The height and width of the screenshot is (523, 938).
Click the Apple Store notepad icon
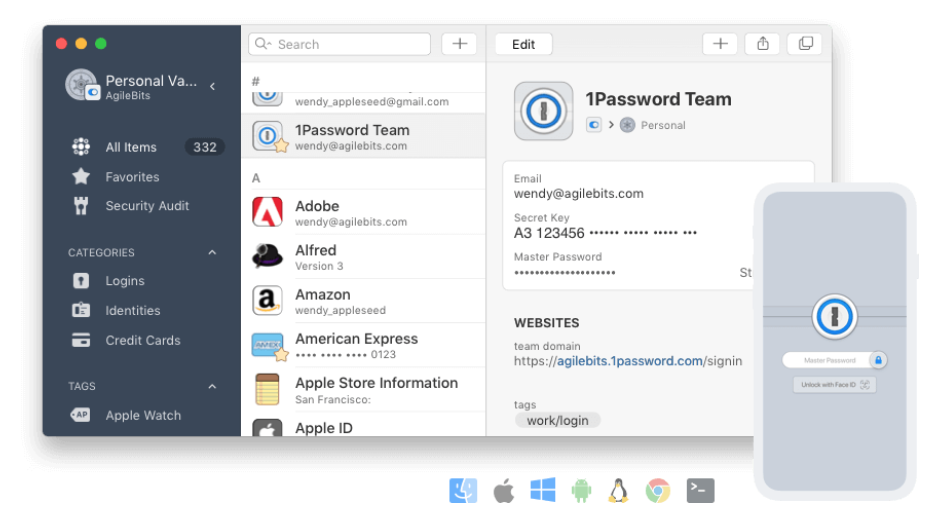(267, 390)
